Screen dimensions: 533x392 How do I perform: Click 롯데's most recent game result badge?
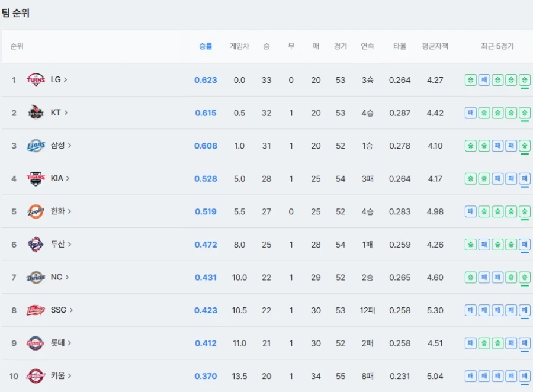tap(525, 343)
